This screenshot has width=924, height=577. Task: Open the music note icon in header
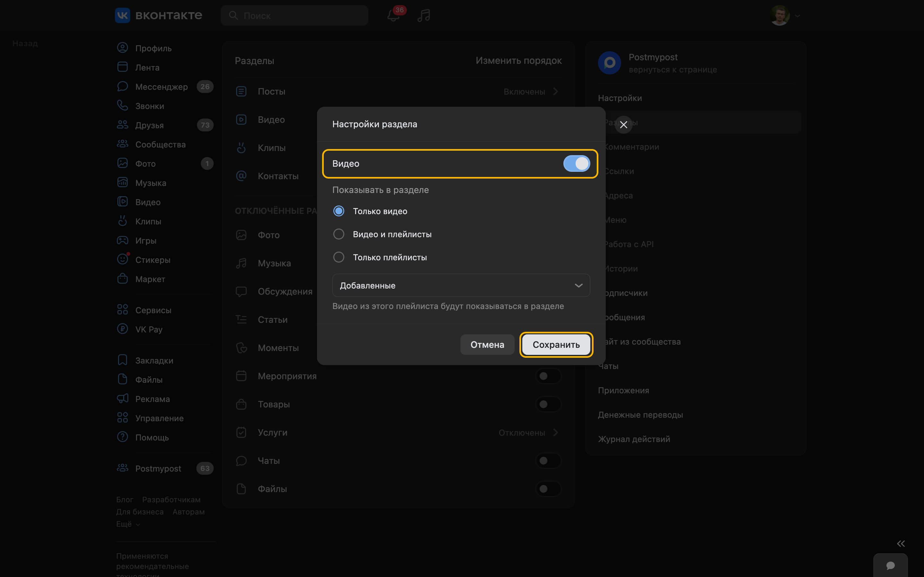click(424, 16)
